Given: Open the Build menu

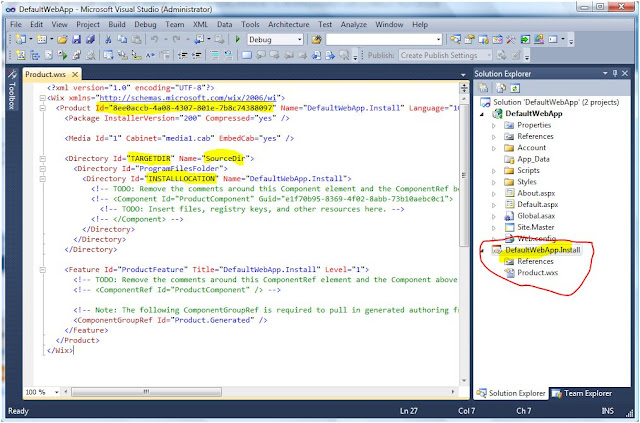Looking at the screenshot, I should pyautogui.click(x=117, y=24).
